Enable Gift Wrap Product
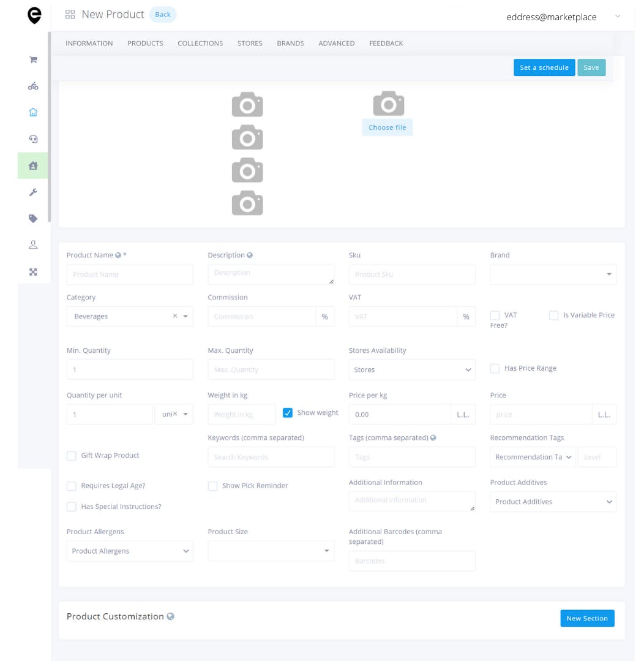Image resolution: width=644 pixels, height=661 pixels. [x=72, y=456]
